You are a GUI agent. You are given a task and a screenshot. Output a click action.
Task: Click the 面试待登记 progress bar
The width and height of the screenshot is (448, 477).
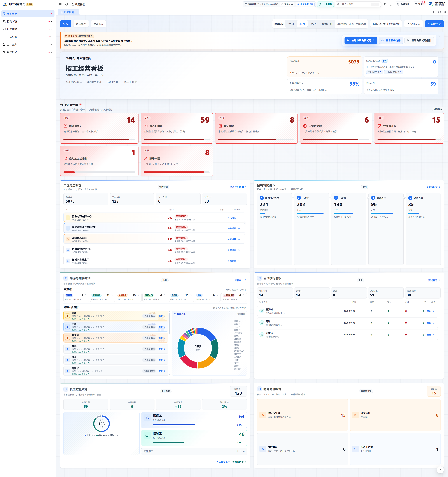99,139
